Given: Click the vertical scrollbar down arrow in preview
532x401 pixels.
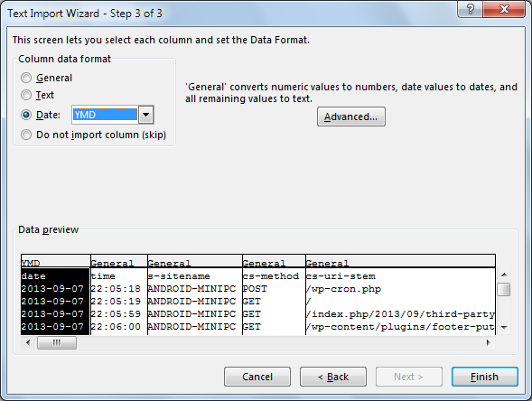Looking at the screenshot, I should (504, 328).
